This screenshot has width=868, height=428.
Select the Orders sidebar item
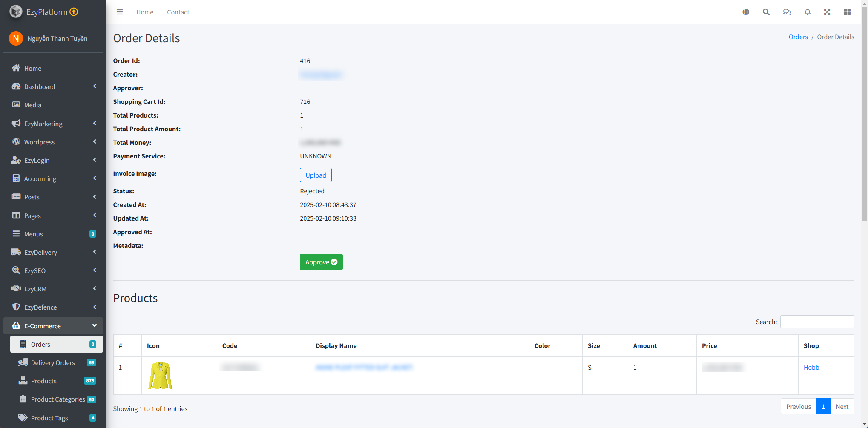tap(57, 344)
